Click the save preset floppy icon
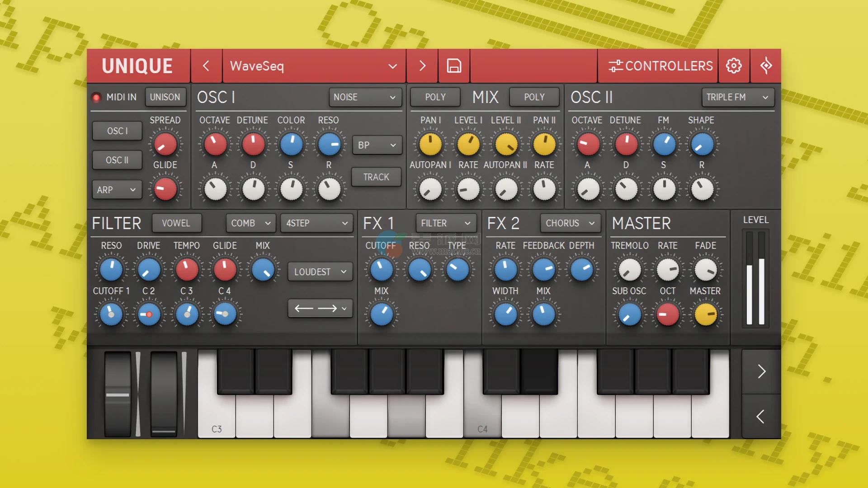Screen dimensions: 868x488 [454, 66]
